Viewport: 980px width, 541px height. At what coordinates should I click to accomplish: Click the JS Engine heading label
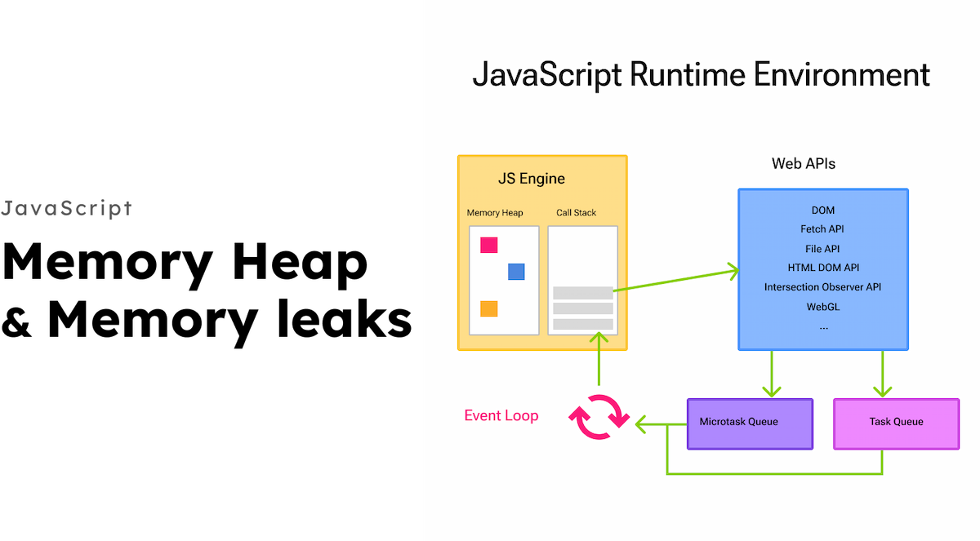(531, 179)
